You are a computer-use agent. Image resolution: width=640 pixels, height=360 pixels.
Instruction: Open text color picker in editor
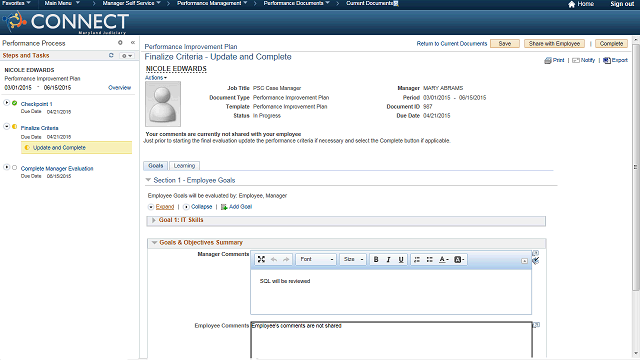pyautogui.click(x=444, y=259)
